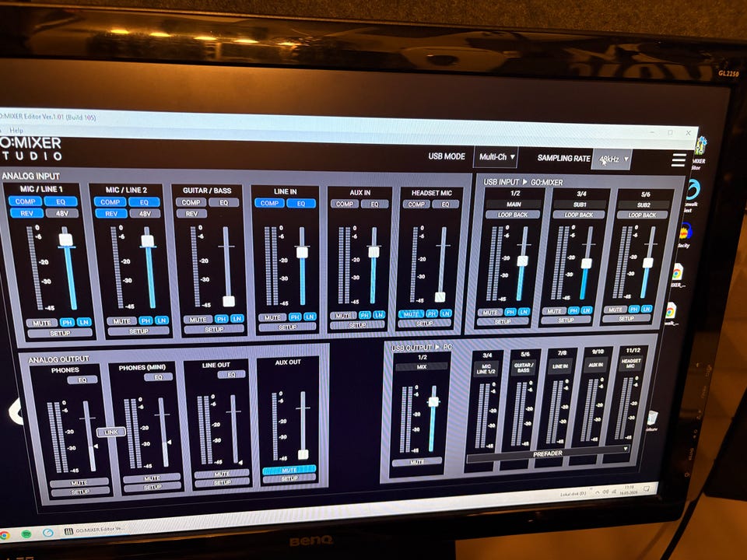Toggle LN on MIC / LINE 1
The image size is (747, 560).
(x=84, y=322)
